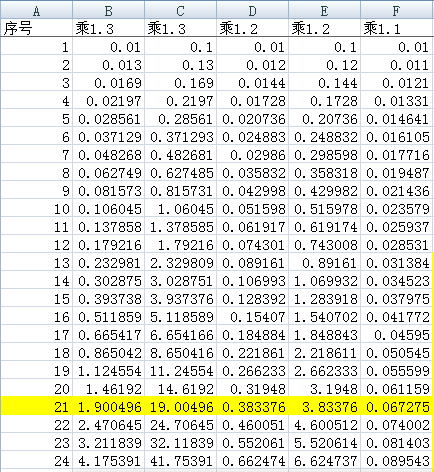Select highlighted cell 19.00496
The height and width of the screenshot is (472, 434).
click(180, 407)
